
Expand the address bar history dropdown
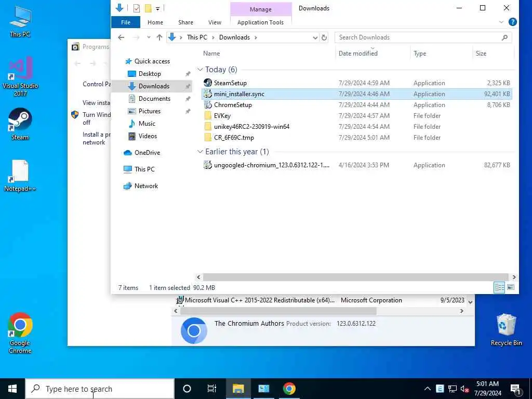[315, 37]
